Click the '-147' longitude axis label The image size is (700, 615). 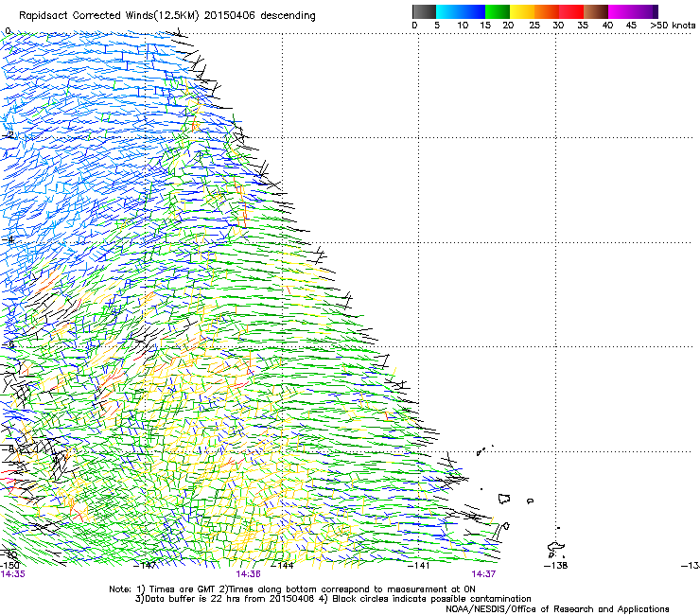coord(145,566)
